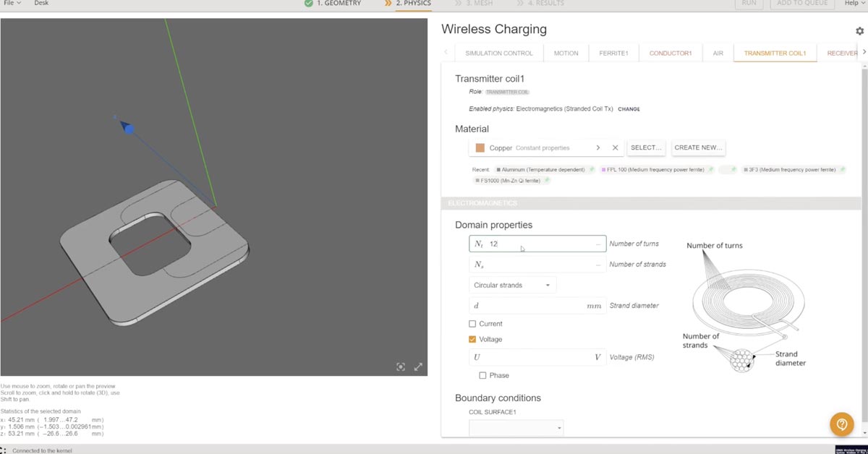Open the MOTION tab
The image size is (868, 454).
[x=566, y=52]
